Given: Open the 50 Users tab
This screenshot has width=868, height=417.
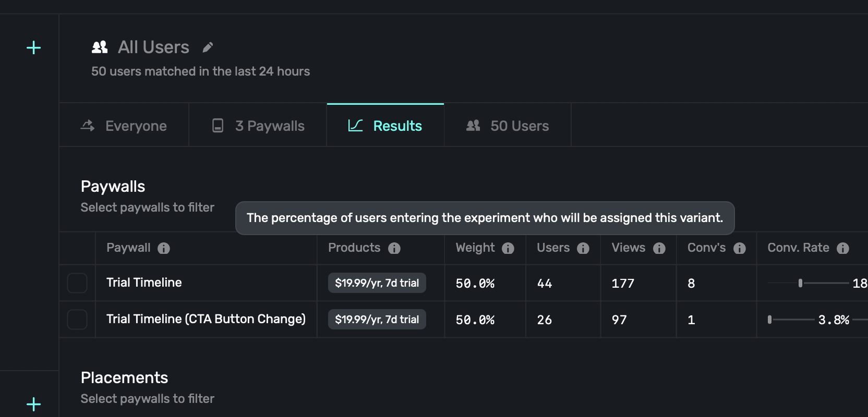Looking at the screenshot, I should click(508, 126).
